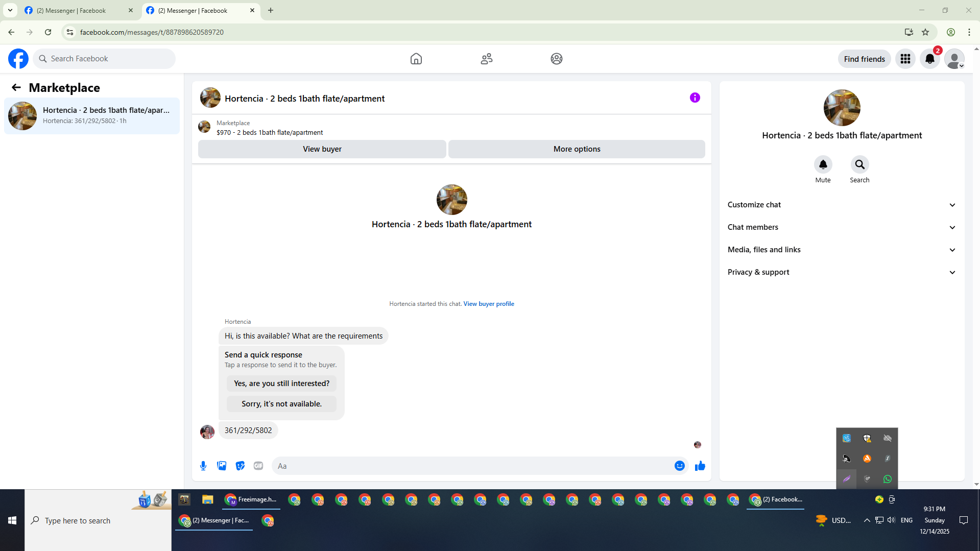Open the Home icon in top navigation
The width and height of the screenshot is (980, 551).
pos(416,59)
